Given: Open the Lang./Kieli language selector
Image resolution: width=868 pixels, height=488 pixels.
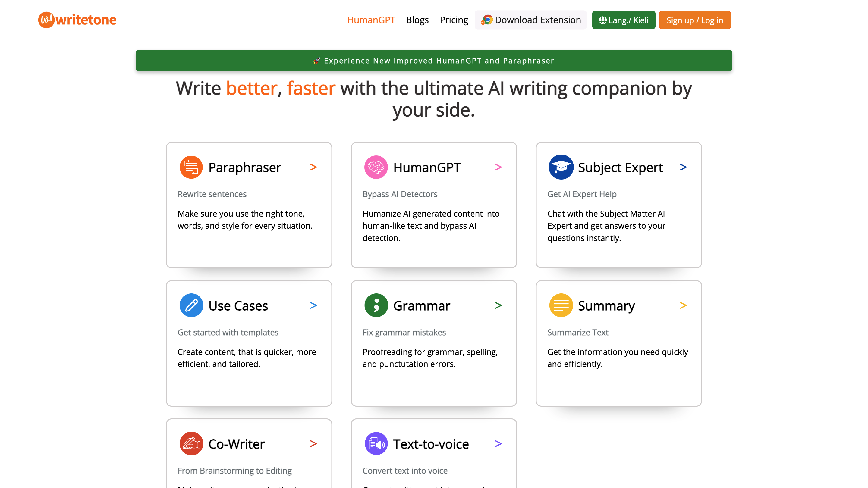Looking at the screenshot, I should pyautogui.click(x=623, y=20).
